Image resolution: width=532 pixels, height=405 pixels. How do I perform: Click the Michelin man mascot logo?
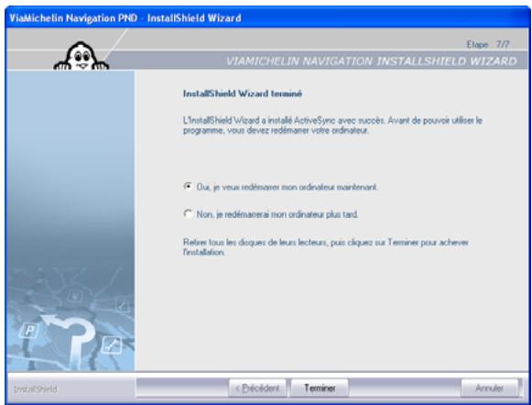click(81, 56)
